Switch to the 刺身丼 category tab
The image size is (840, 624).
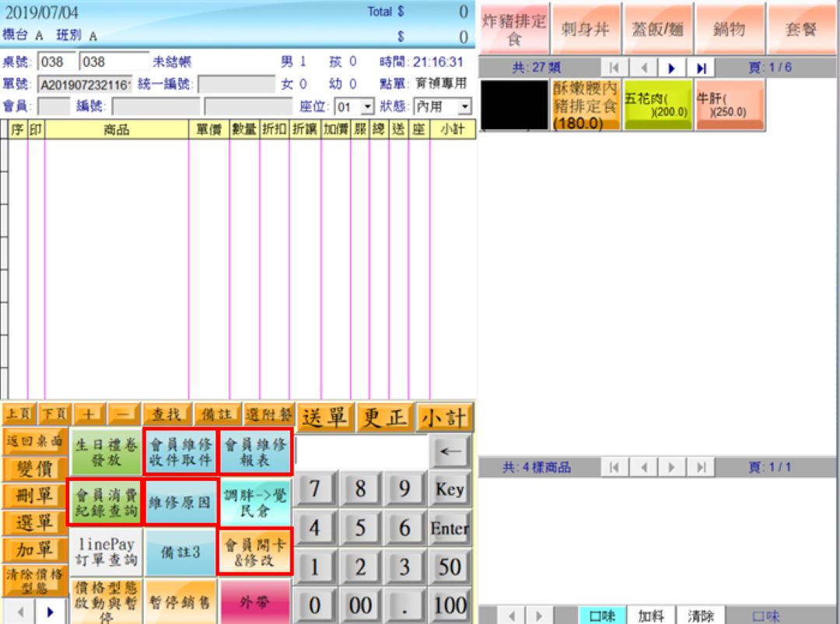coord(585,30)
